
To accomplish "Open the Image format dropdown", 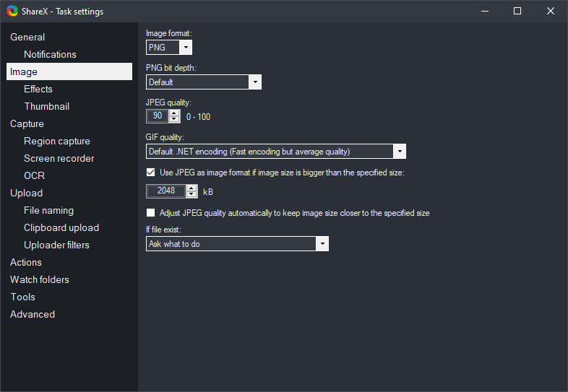I will (186, 48).
